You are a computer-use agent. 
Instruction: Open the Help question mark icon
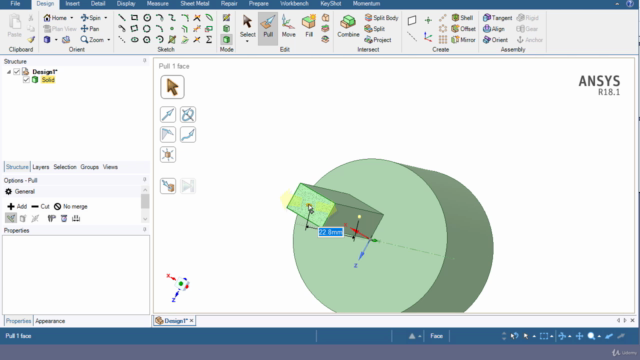(630, 4)
